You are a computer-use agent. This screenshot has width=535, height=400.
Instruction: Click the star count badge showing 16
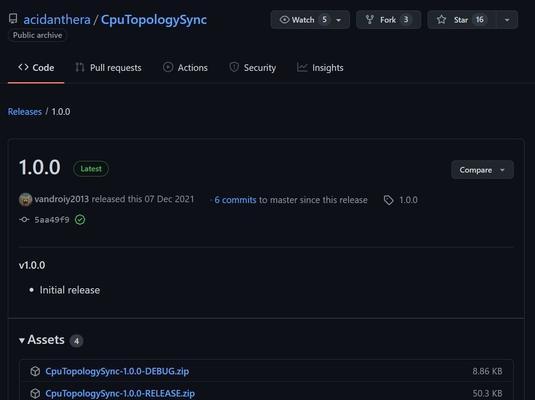coord(480,20)
